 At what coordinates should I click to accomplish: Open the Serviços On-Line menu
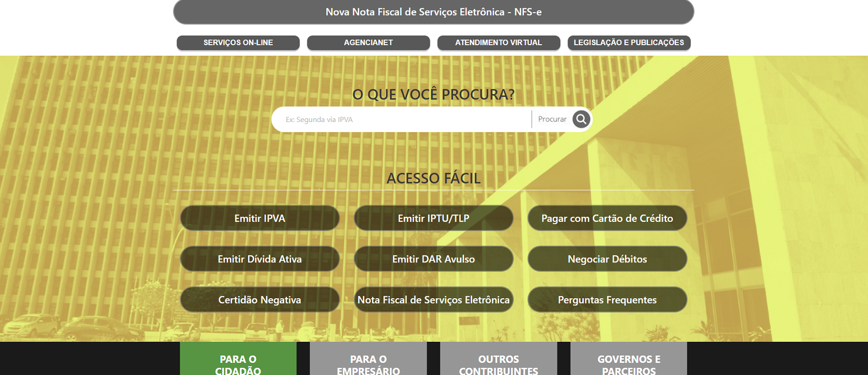(x=238, y=43)
